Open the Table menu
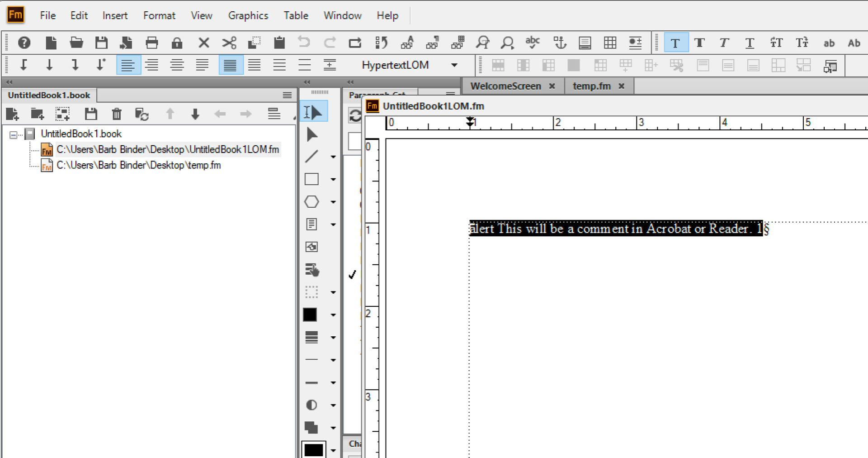The image size is (868, 458). click(x=296, y=15)
